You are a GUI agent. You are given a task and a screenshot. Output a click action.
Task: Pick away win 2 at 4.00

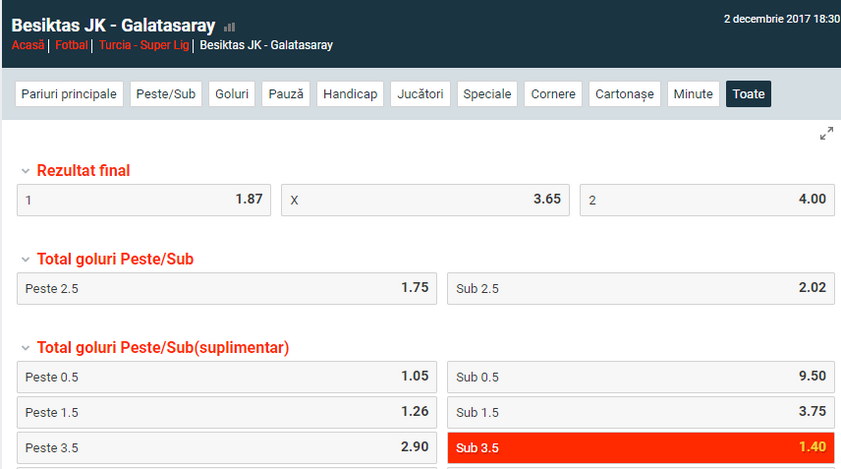pos(707,200)
